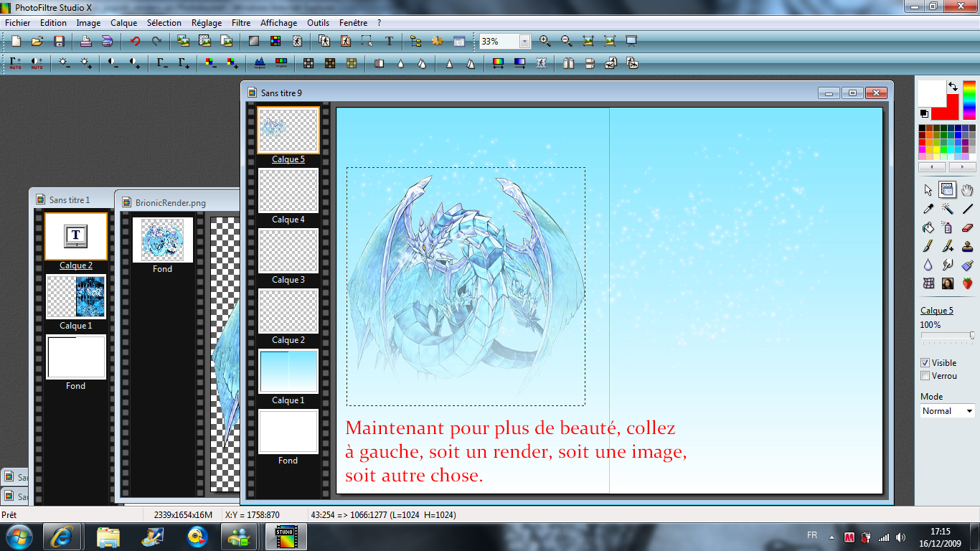The image size is (980, 551).
Task: Click the New document icon
Action: pos(16,42)
